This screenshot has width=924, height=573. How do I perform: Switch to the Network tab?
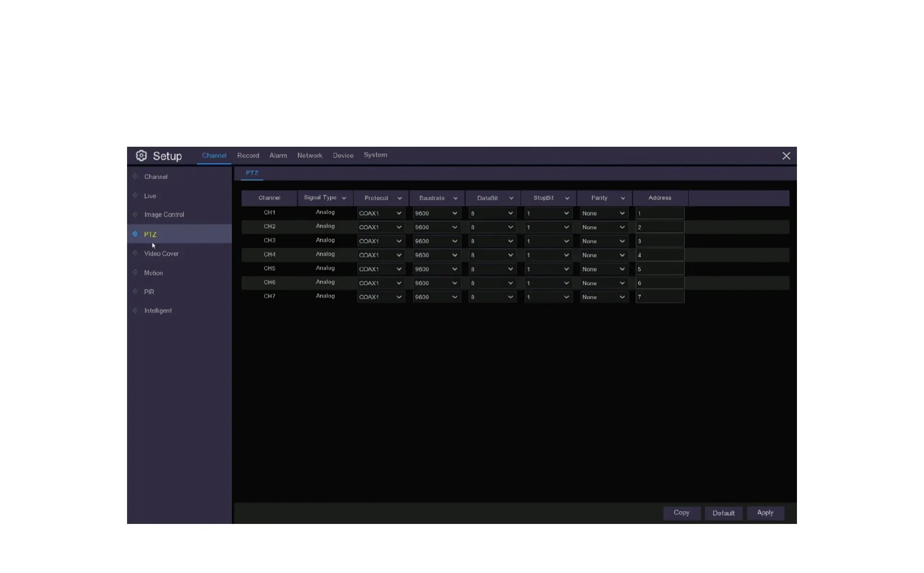click(x=309, y=155)
